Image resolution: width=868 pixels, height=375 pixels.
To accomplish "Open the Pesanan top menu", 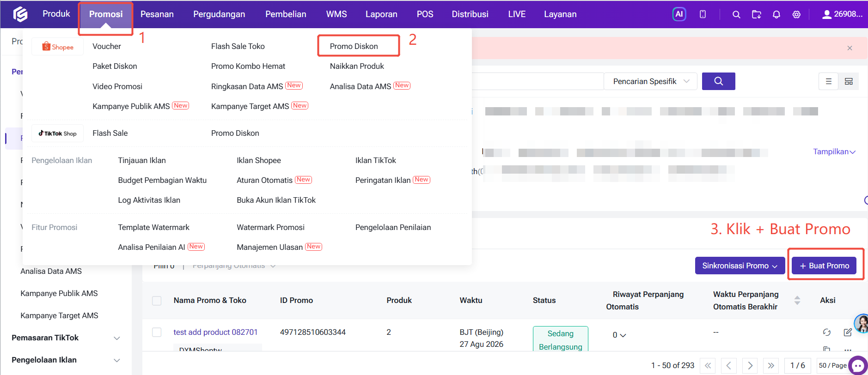I will pyautogui.click(x=157, y=14).
